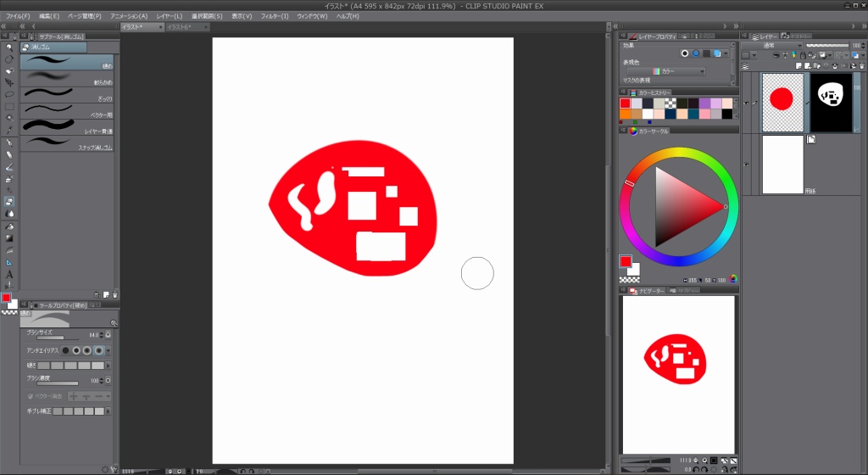
Task: Select the Eyedropper tool
Action: coord(9,130)
